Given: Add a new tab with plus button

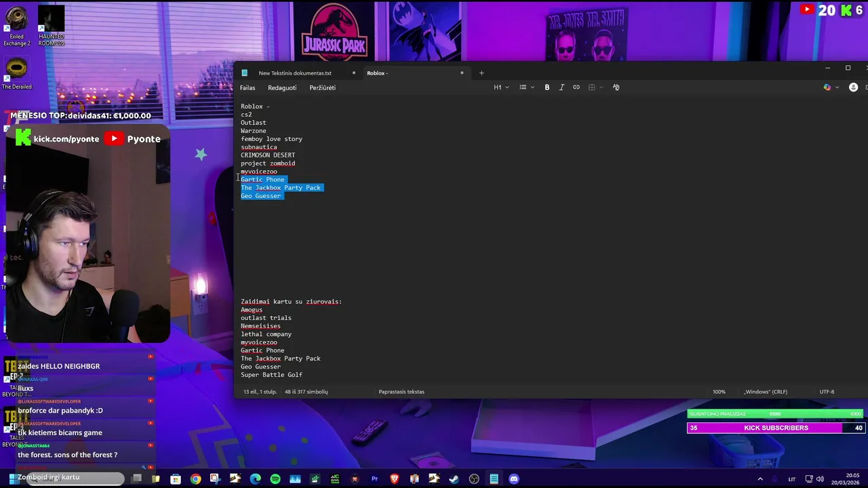Looking at the screenshot, I should [x=481, y=73].
